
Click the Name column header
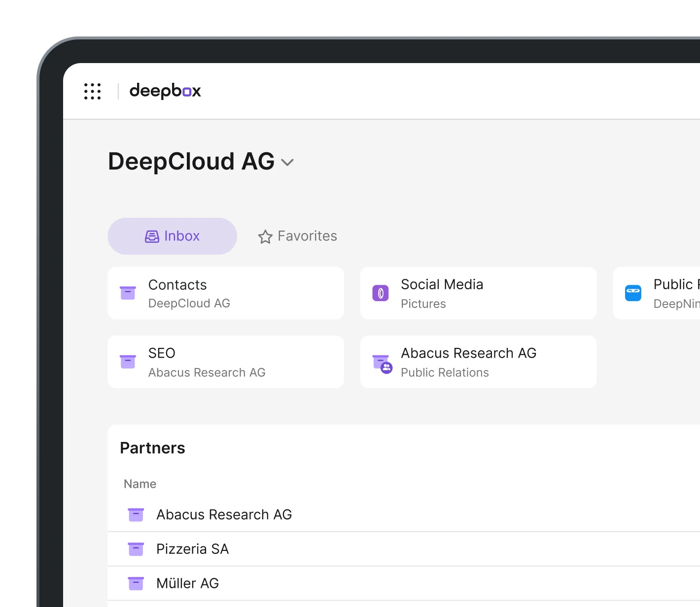(140, 484)
